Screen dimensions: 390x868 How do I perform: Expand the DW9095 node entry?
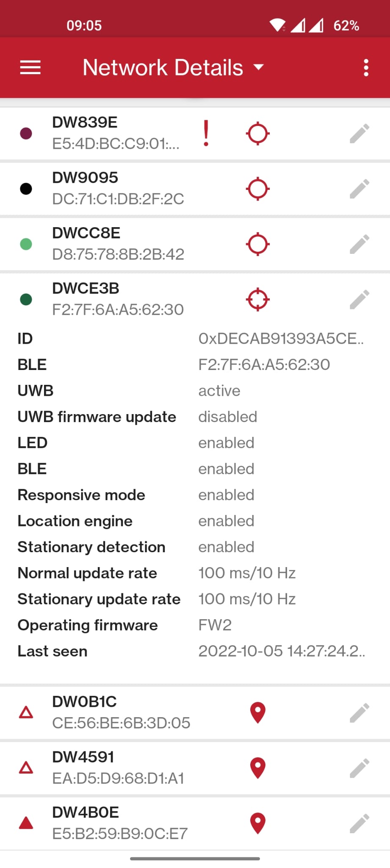pos(195,189)
